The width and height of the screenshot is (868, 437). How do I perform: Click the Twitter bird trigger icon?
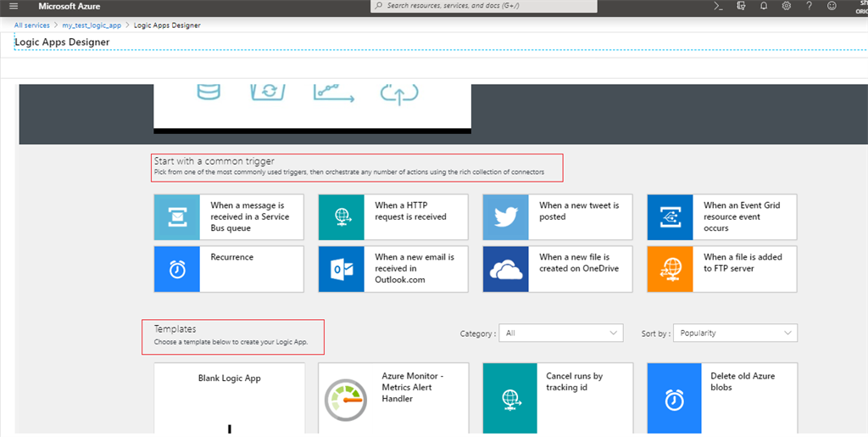(x=506, y=217)
